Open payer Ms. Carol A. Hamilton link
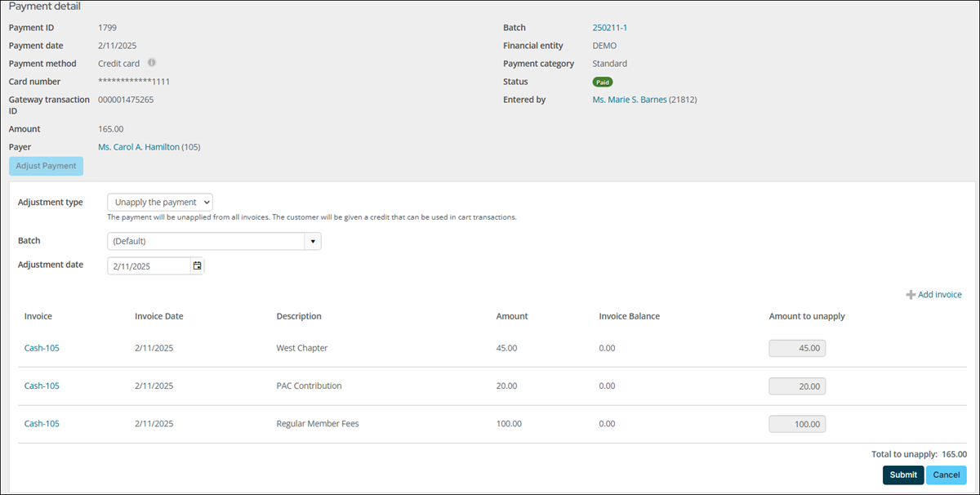The width and height of the screenshot is (980, 495). click(138, 147)
